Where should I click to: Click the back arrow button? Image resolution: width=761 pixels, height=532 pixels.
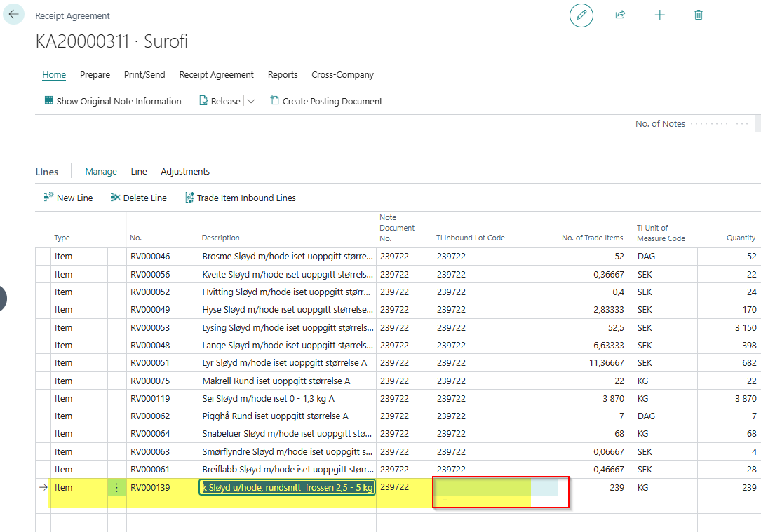click(x=13, y=14)
